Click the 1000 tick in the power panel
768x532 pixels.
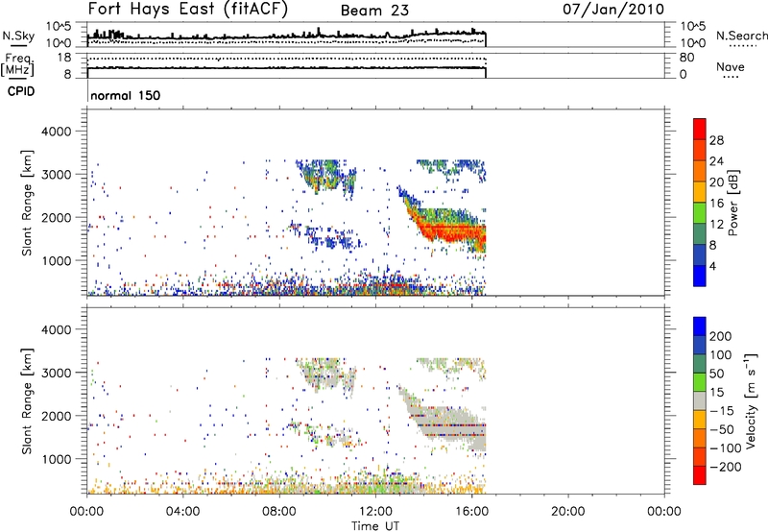(x=57, y=260)
